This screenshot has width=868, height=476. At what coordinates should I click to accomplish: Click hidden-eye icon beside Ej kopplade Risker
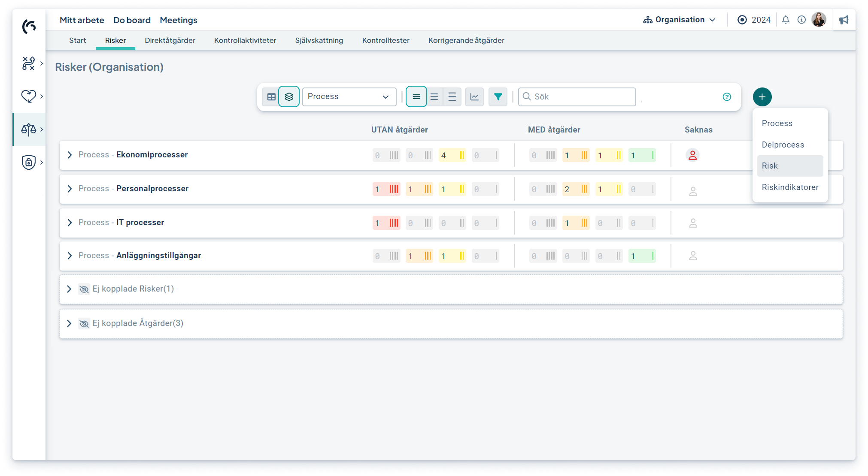[x=84, y=289]
